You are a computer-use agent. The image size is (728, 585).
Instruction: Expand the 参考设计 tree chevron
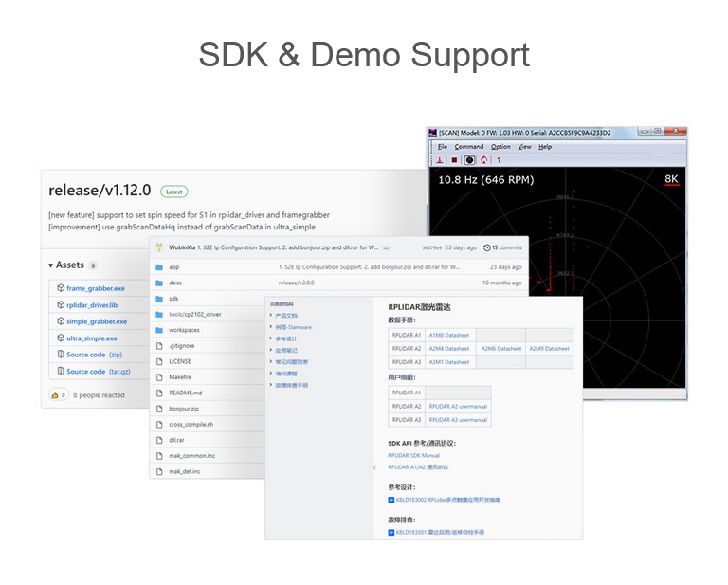271,338
